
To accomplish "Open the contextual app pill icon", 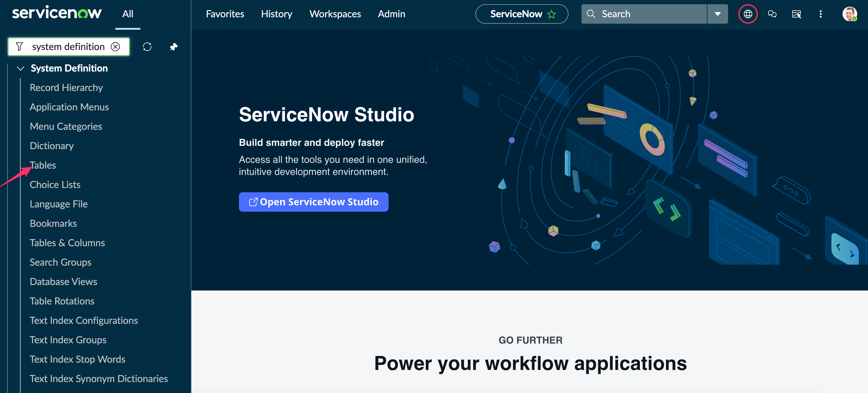I will click(797, 14).
